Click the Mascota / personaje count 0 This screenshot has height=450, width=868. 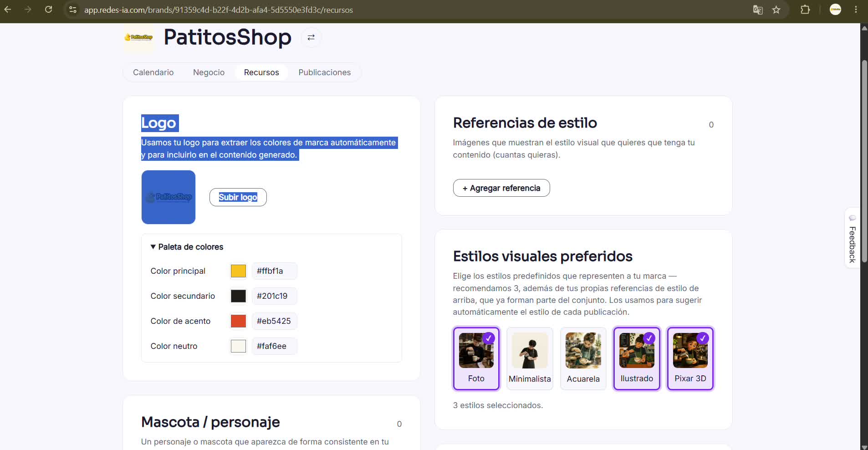coord(399,424)
